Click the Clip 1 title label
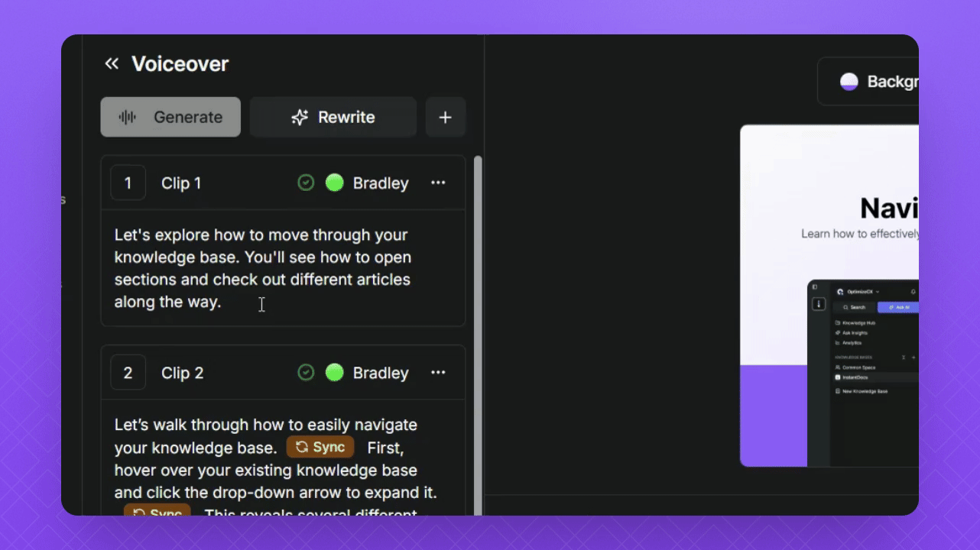Screen dimensions: 980x550 coord(181,183)
